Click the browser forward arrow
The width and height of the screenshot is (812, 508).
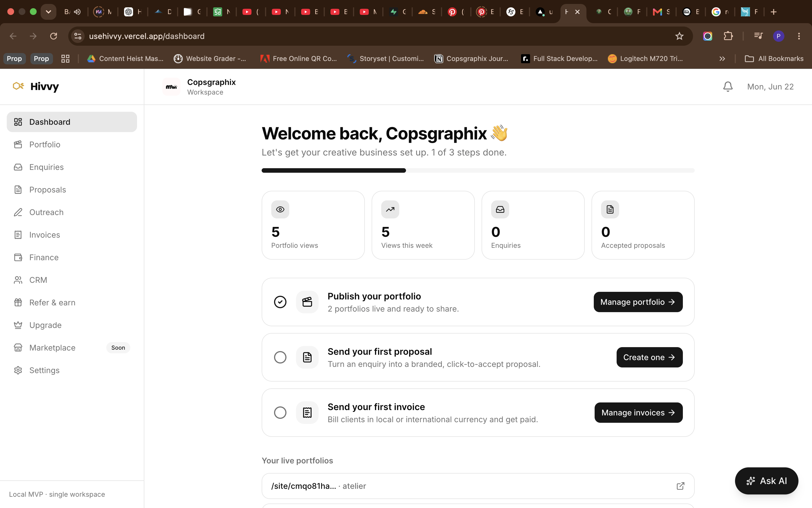tap(33, 36)
